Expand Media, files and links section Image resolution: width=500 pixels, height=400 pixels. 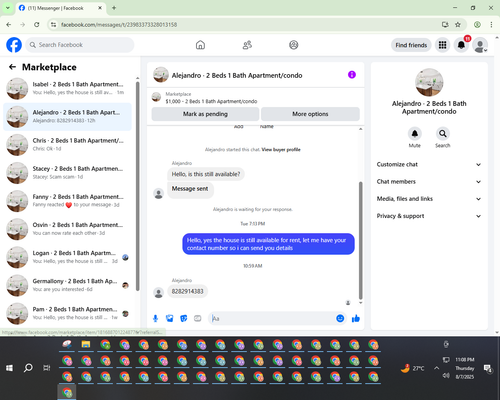(x=429, y=199)
